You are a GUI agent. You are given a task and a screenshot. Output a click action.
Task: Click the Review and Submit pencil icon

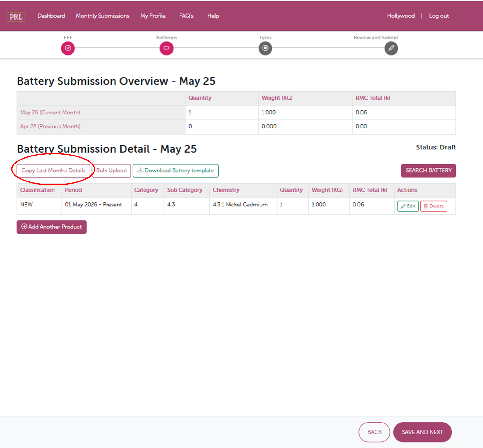point(391,48)
